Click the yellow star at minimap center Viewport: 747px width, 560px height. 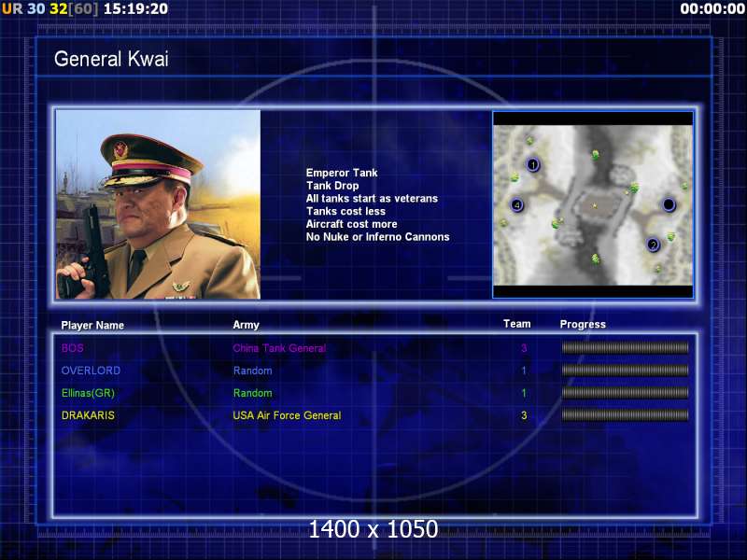tap(595, 205)
